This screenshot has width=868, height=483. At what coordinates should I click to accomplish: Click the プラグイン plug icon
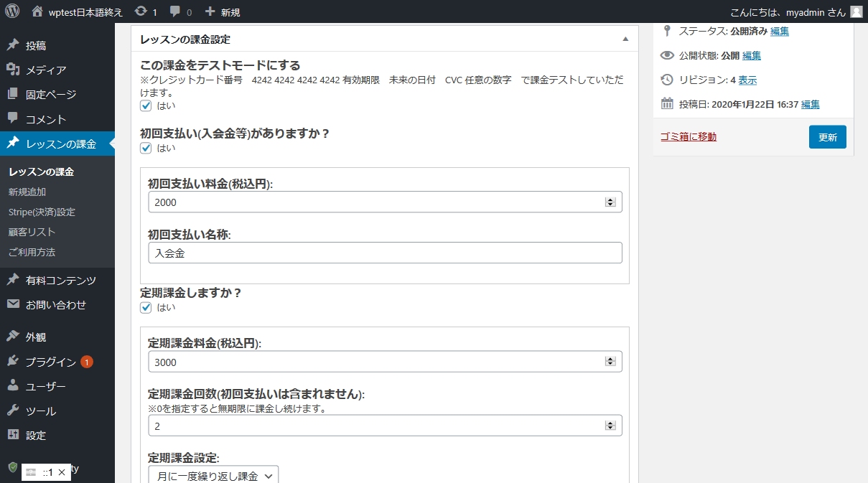point(13,362)
